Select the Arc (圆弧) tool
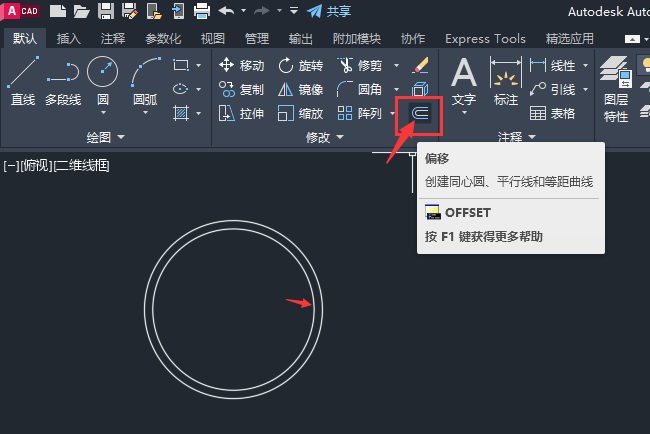Screen dimensions: 650x434 click(145, 80)
